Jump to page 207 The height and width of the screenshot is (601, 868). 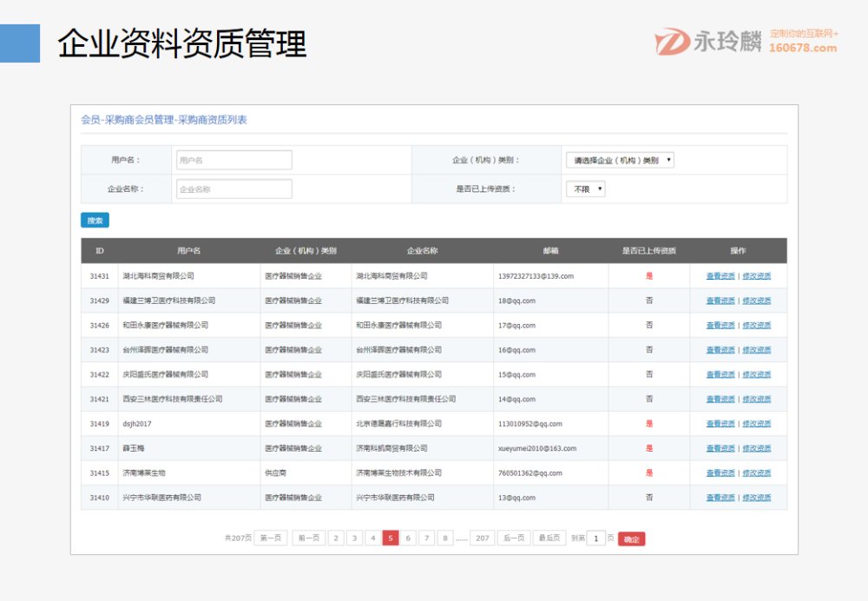coord(482,538)
